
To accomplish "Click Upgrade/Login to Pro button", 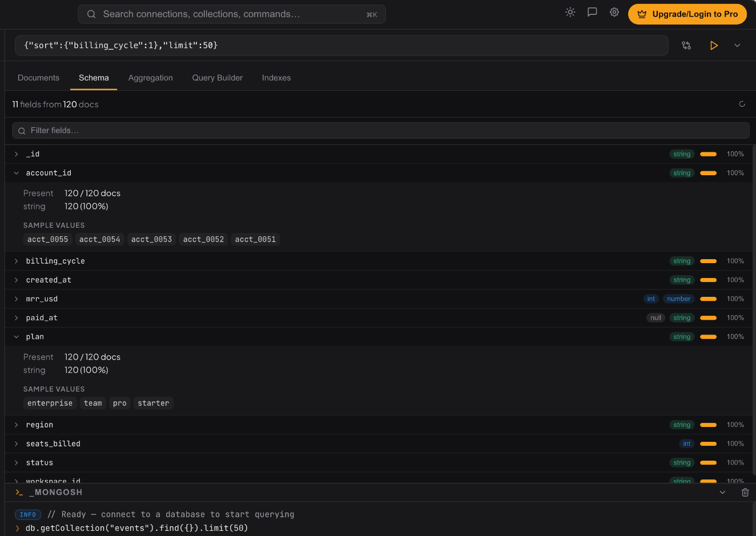I will [x=687, y=14].
